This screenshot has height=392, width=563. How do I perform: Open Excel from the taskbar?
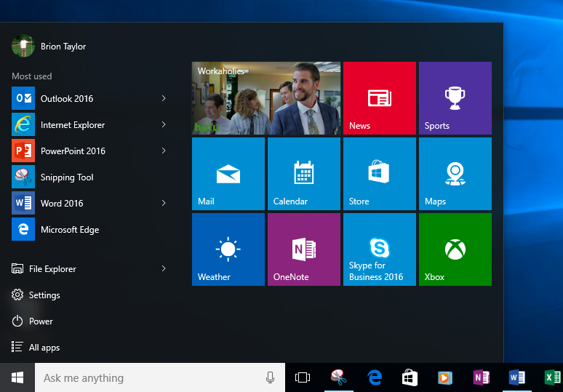tap(551, 377)
